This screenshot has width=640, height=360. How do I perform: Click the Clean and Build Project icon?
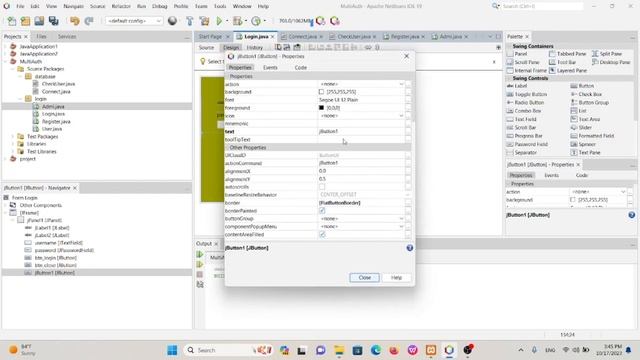point(204,21)
